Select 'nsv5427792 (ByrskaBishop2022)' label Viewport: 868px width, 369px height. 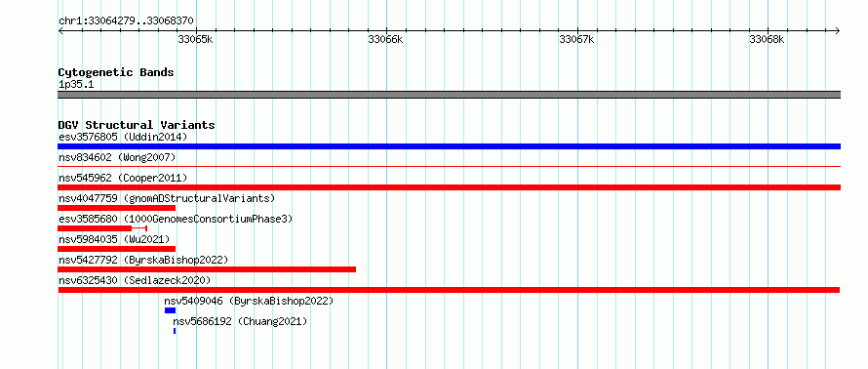[143, 260]
